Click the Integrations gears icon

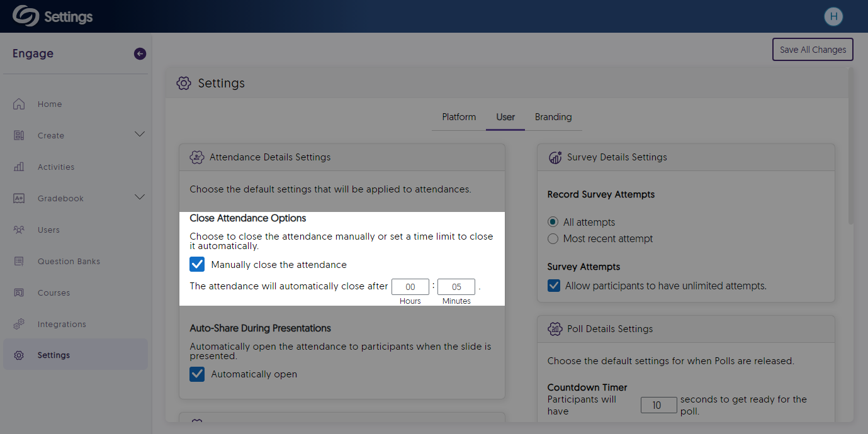[x=19, y=325]
